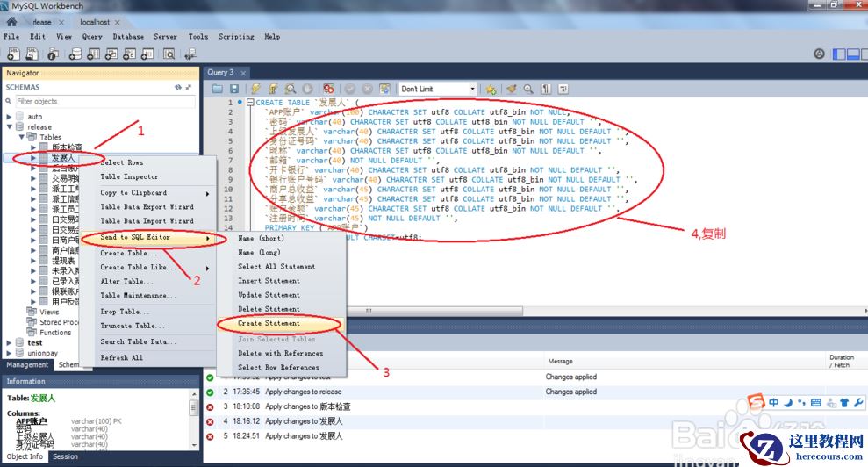The width and height of the screenshot is (868, 467).
Task: Click the beautify query broom icon
Action: click(511, 89)
